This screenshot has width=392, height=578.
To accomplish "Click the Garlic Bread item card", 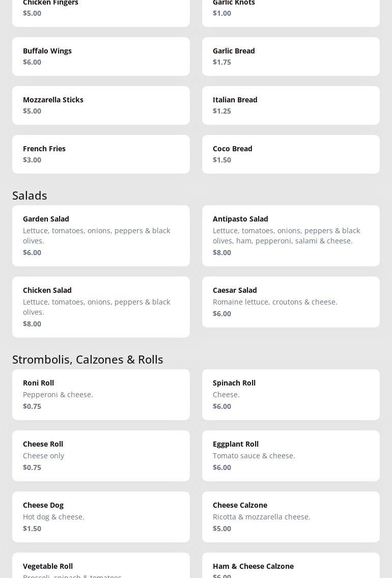I will coord(291,57).
